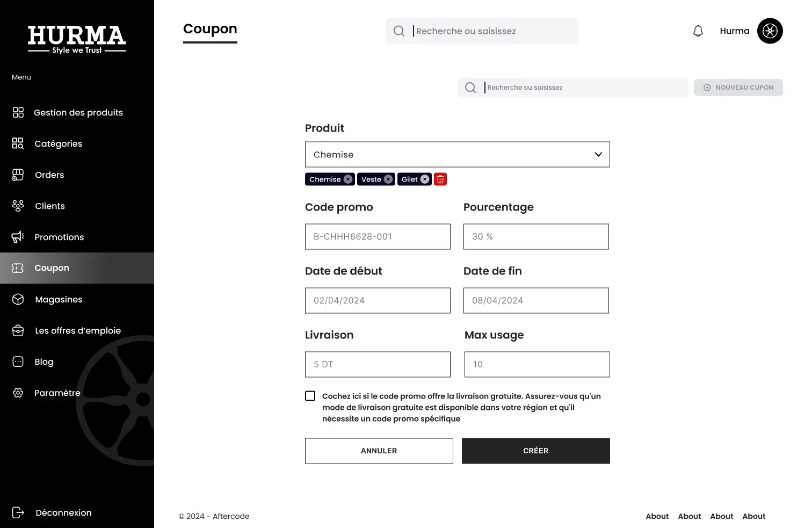Open the Hurma profile avatar
Screen dimensions: 812x528
coord(770,31)
